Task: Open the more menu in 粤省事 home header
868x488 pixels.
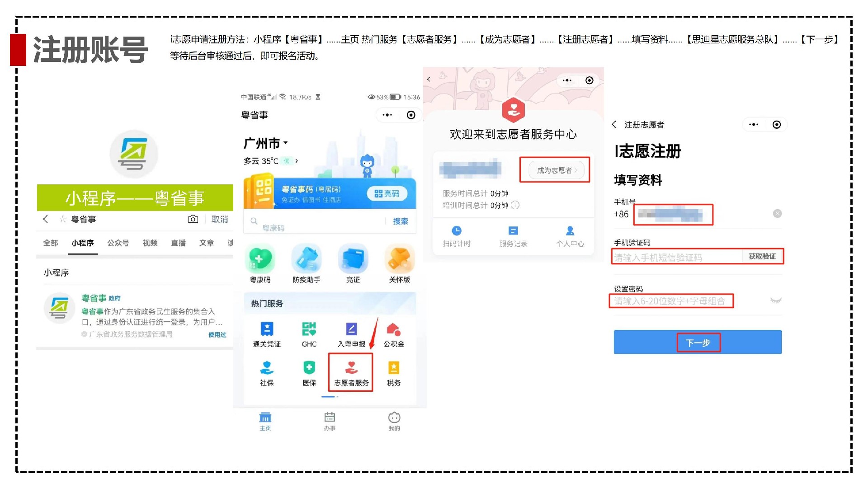Action: (x=387, y=115)
